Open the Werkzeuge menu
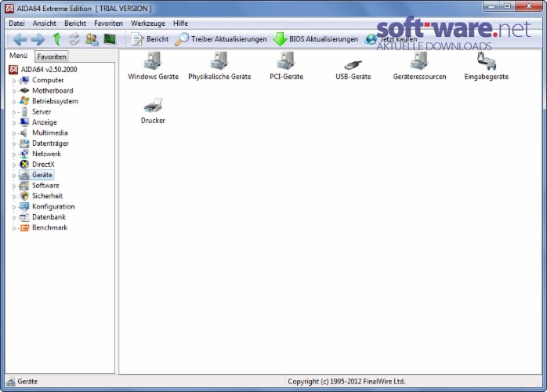The image size is (547, 392). 148,24
